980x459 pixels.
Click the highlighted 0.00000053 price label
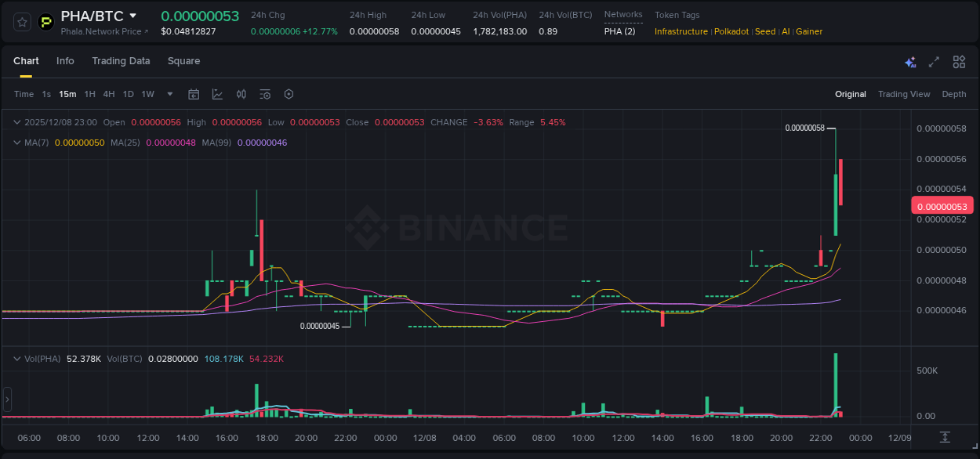(942, 205)
